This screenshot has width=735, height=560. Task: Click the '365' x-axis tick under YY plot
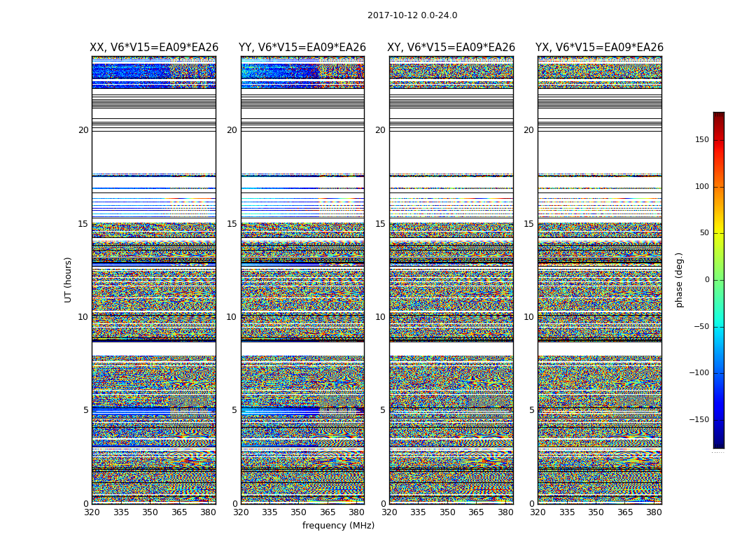click(328, 512)
